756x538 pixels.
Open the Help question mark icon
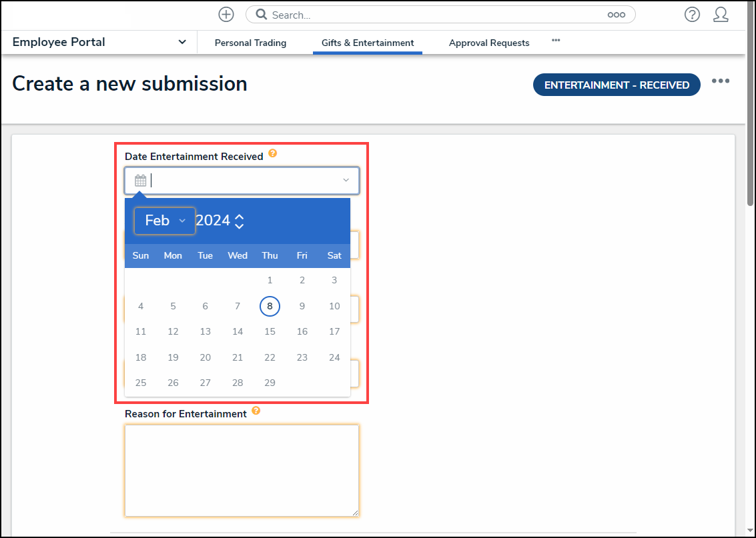[692, 15]
